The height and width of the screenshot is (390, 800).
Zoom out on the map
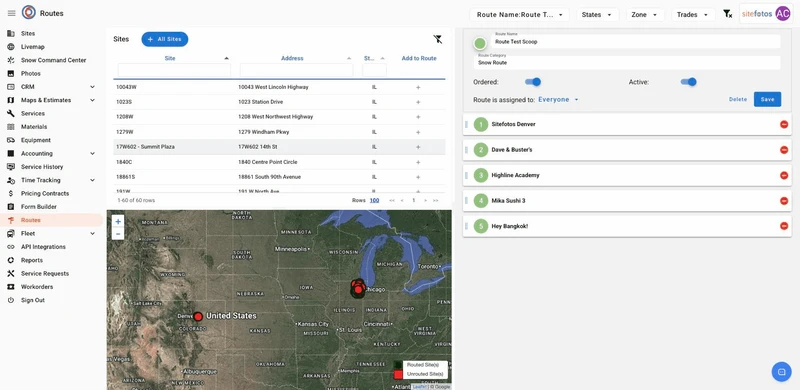coord(118,234)
